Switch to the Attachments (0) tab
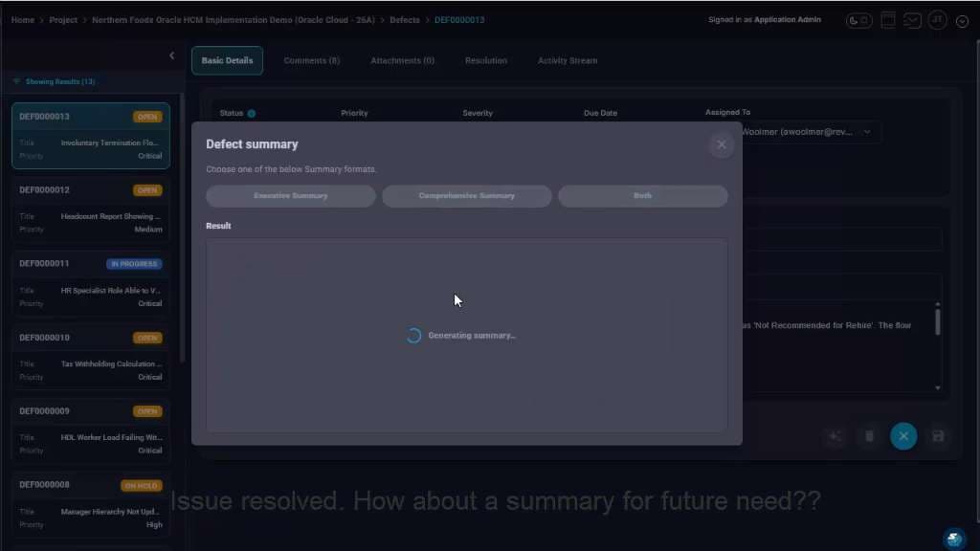This screenshot has width=980, height=551. (403, 60)
